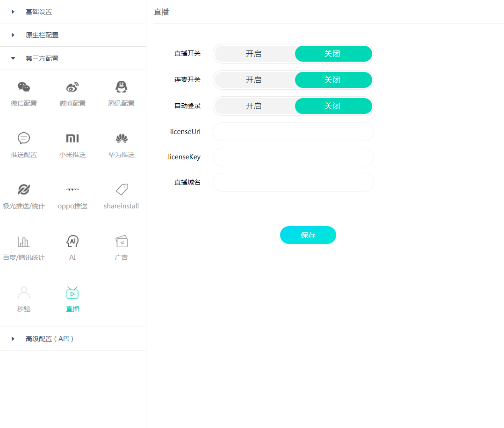Click the 腾讯配置 text label

pyautogui.click(x=121, y=103)
